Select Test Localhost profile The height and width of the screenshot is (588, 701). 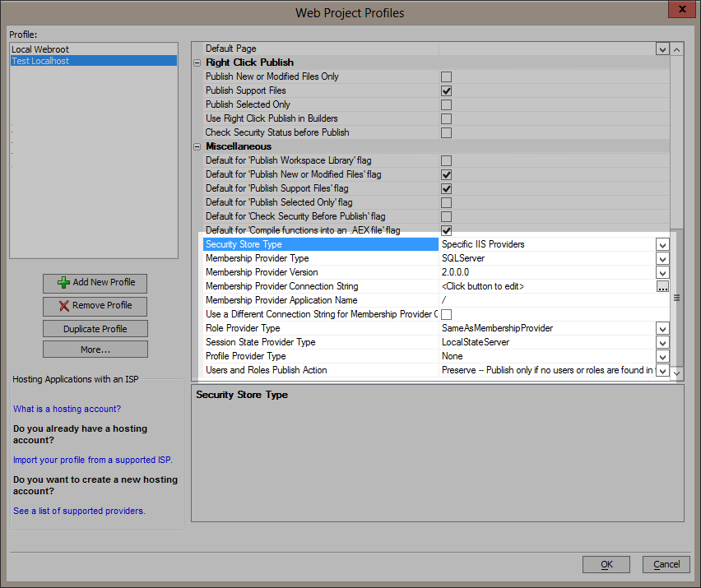click(94, 61)
